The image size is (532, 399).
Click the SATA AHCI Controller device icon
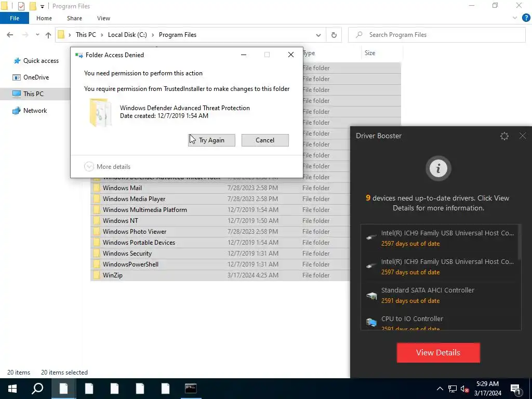371,296
